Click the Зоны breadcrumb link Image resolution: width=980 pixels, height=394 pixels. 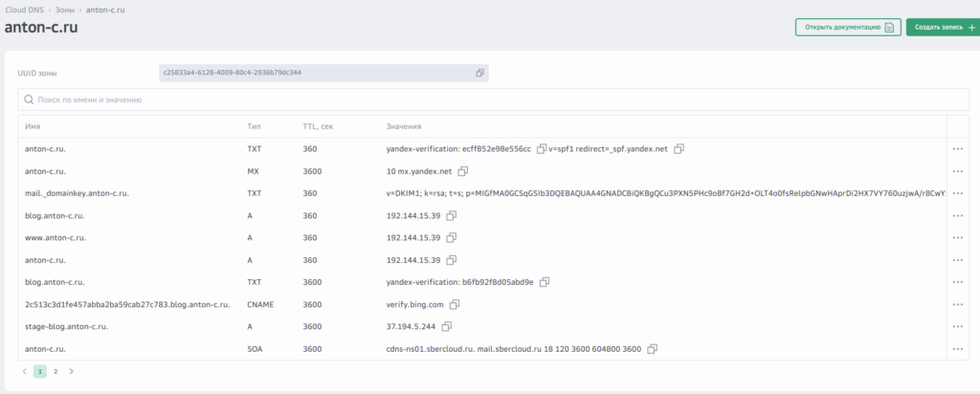coord(65,9)
